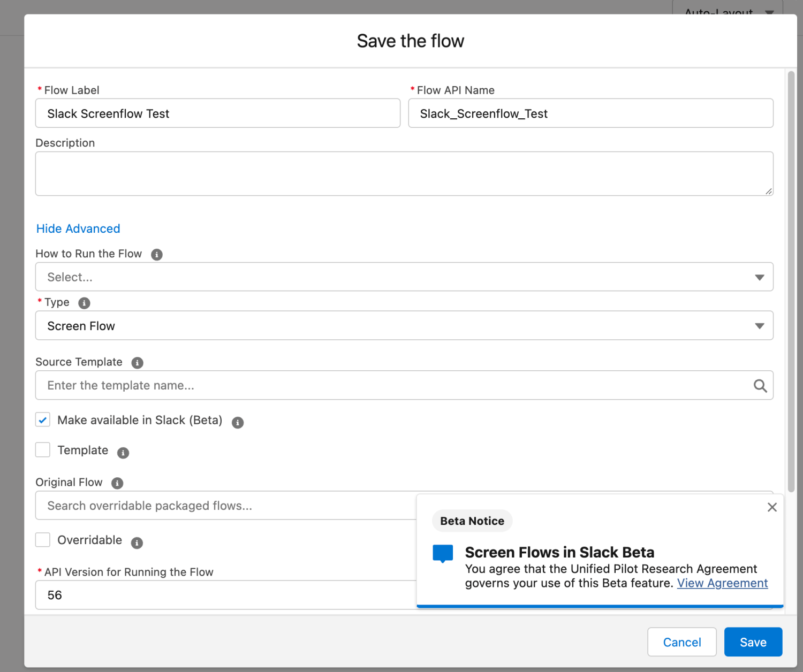Save the flow
The image size is (803, 672).
pyautogui.click(x=753, y=642)
